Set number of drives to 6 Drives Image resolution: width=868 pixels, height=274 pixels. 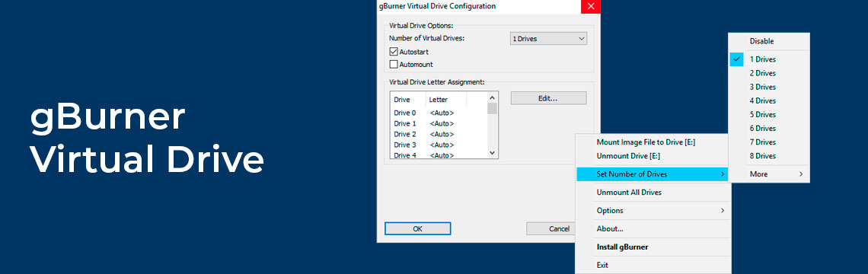click(769, 129)
